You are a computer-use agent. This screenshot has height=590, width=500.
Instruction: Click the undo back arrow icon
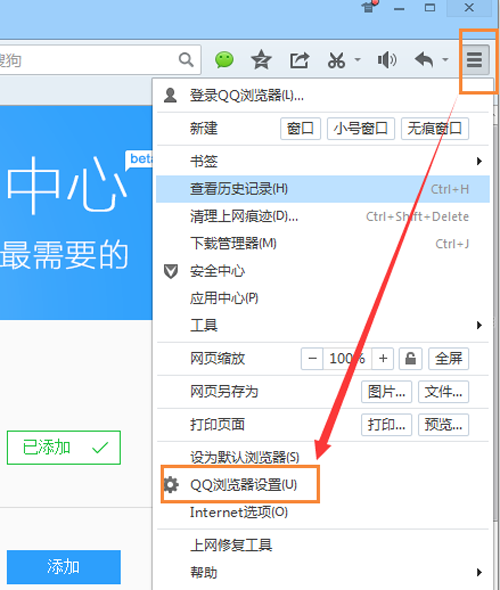click(424, 59)
